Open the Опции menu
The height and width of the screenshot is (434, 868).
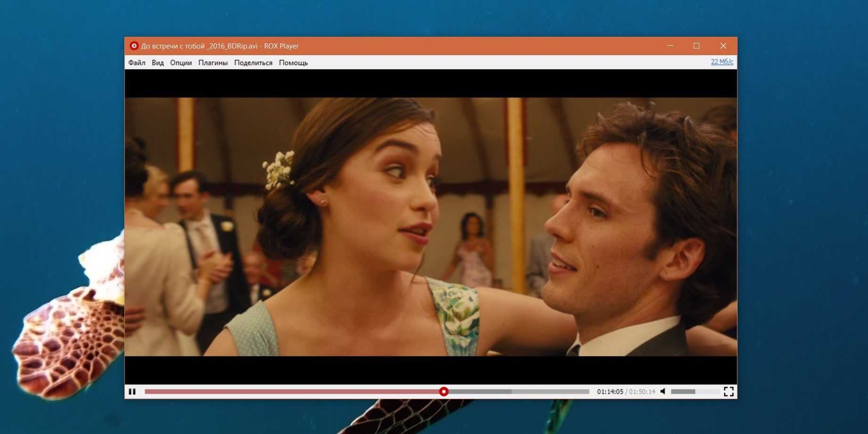pyautogui.click(x=181, y=63)
